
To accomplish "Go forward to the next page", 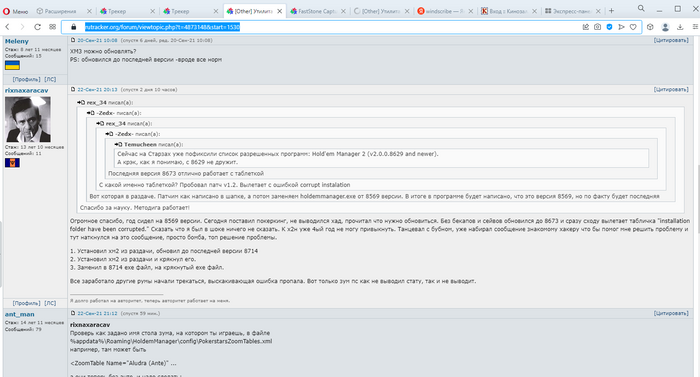I will [22, 27].
